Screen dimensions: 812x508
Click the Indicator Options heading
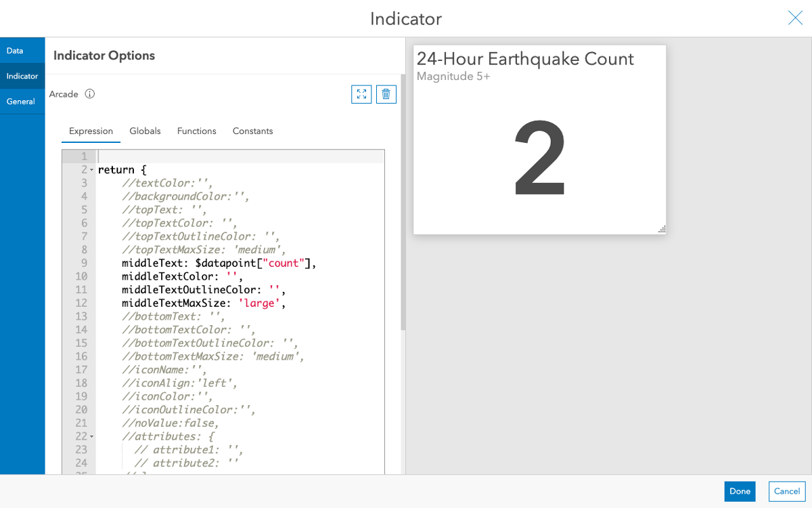click(x=104, y=56)
